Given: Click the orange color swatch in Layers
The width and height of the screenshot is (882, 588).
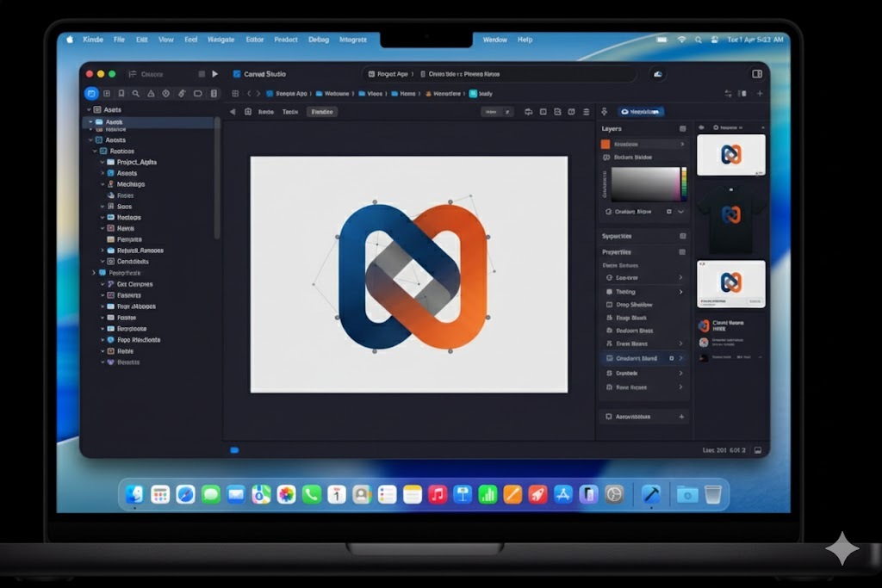Looking at the screenshot, I should tap(606, 145).
